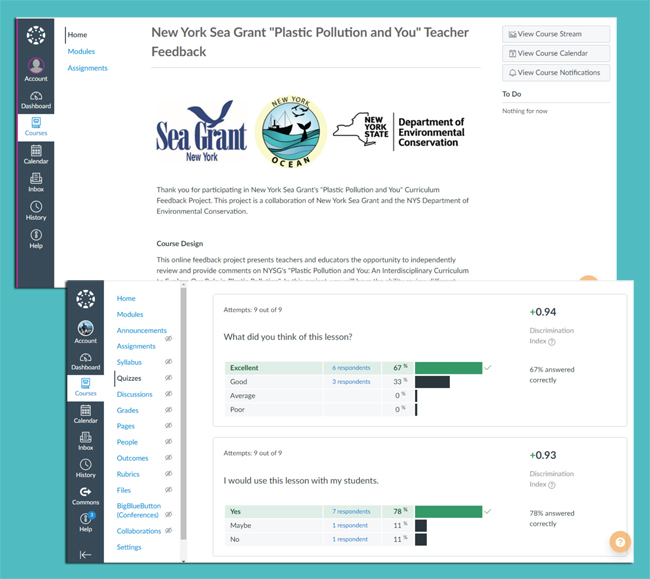
Task: Open Help with badge in bottom window
Action: 85,523
